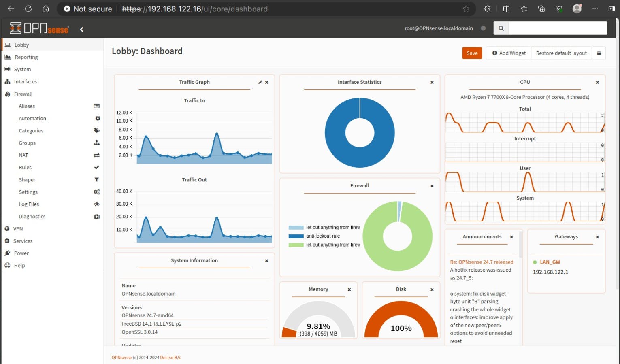Edit the Traffic Graph widget with pencil icon

tap(260, 82)
